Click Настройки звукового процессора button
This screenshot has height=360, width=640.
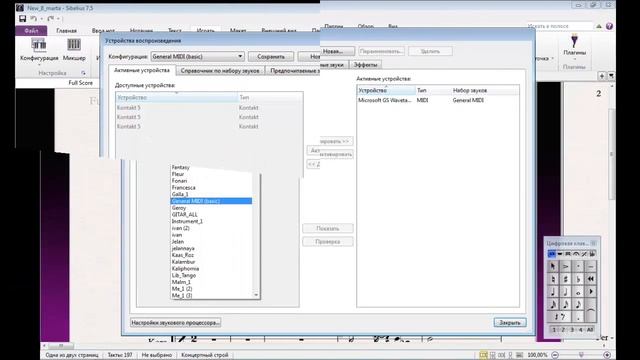176,322
